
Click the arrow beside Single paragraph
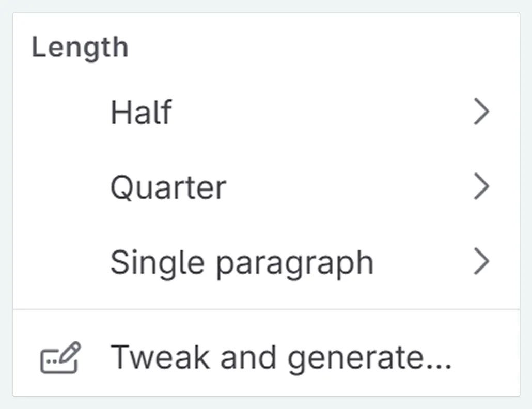coord(482,261)
